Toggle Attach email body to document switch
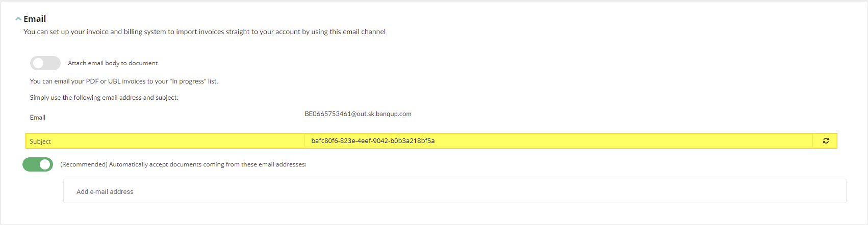Screen dimensions: 868x225 coord(45,63)
